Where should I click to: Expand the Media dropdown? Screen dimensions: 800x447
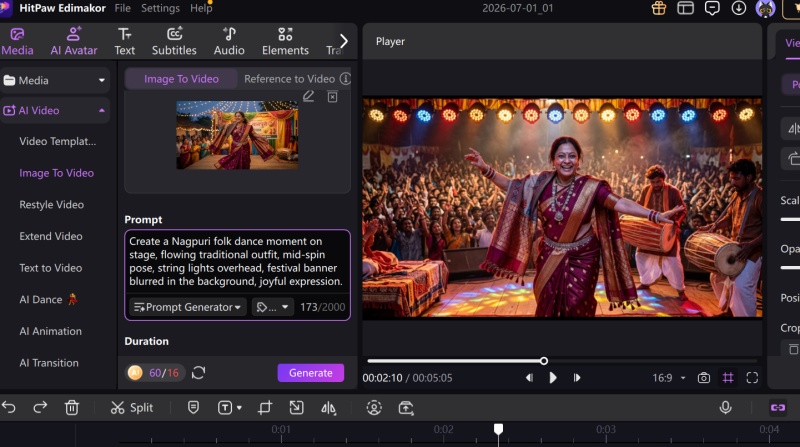pyautogui.click(x=102, y=80)
